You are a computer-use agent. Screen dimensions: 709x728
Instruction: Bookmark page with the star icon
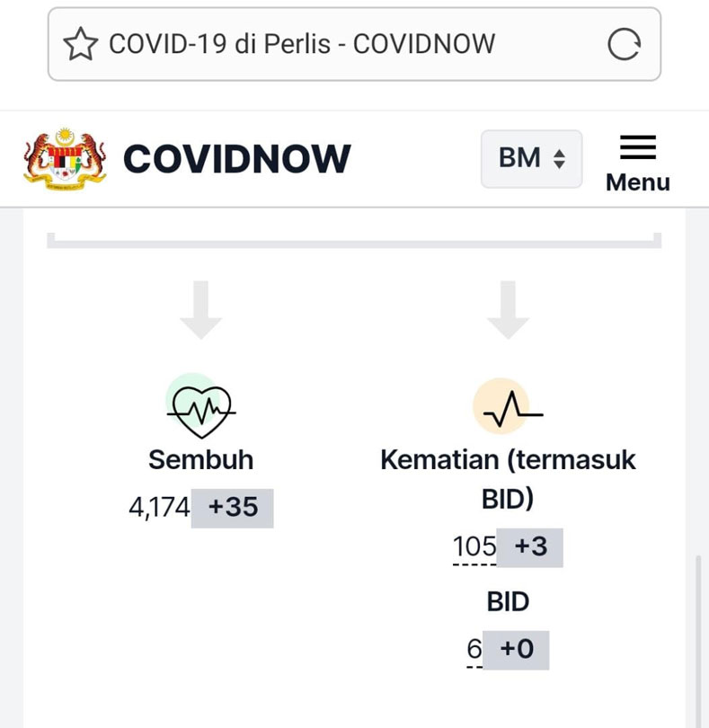click(x=81, y=44)
